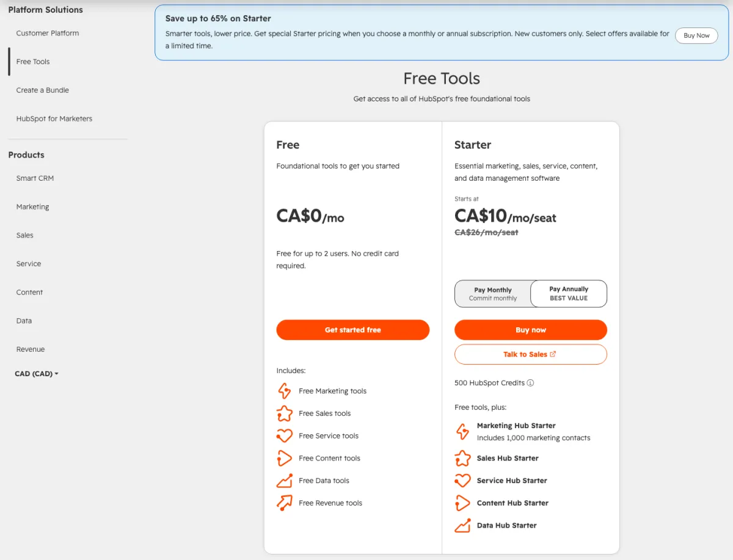This screenshot has width=733, height=560.
Task: Open the HubSpot Credits info icon
Action: (x=530, y=383)
